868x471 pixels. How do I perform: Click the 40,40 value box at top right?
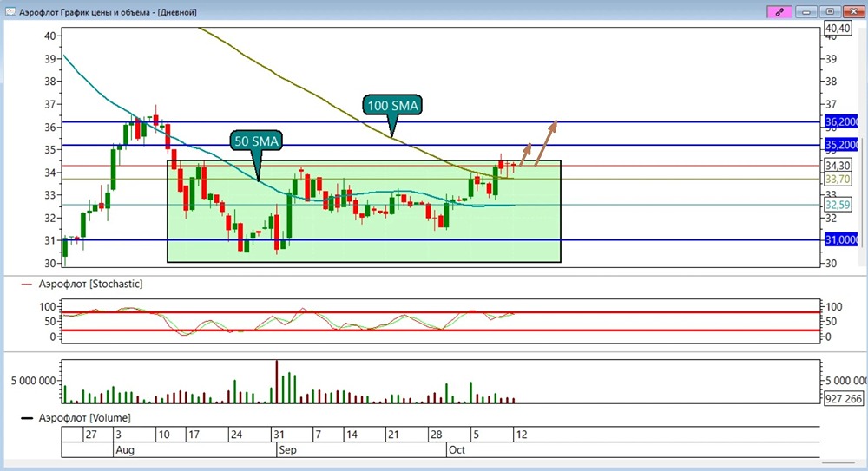point(838,29)
